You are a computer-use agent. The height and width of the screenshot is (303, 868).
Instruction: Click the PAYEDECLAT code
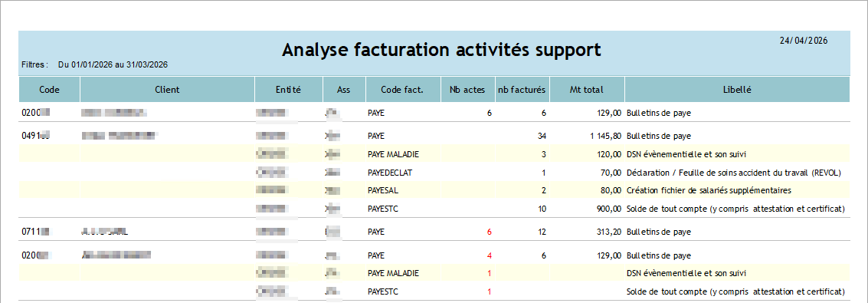coord(390,173)
